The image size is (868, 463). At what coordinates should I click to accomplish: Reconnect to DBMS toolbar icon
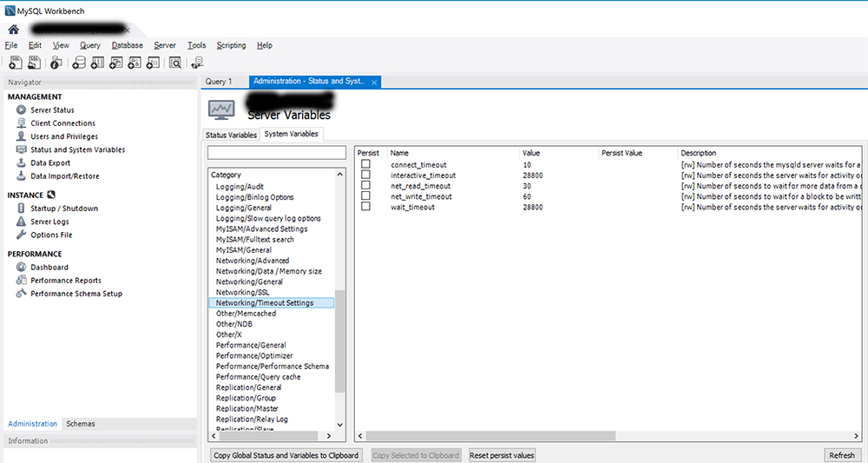[197, 63]
